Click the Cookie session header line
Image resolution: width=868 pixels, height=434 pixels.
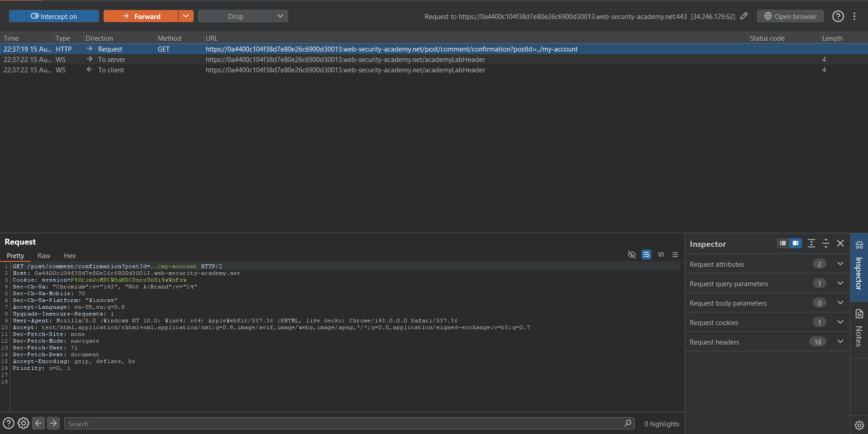(100, 280)
